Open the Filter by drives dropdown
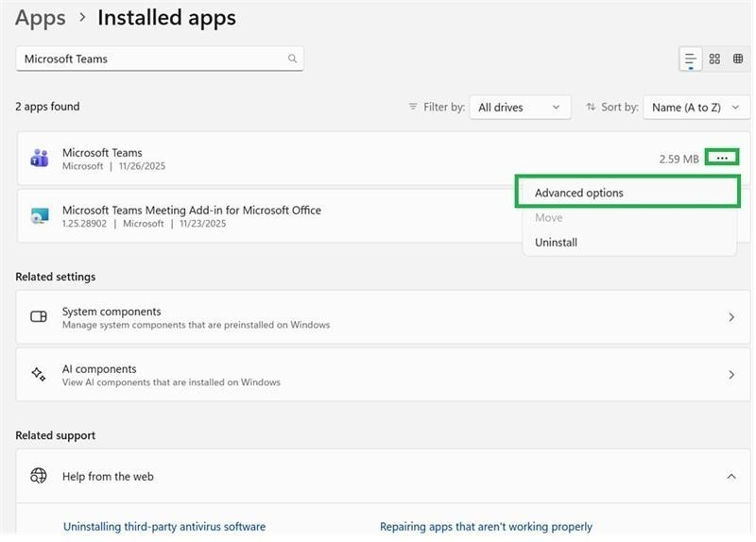Image resolution: width=756 pixels, height=542 pixels. (521, 108)
